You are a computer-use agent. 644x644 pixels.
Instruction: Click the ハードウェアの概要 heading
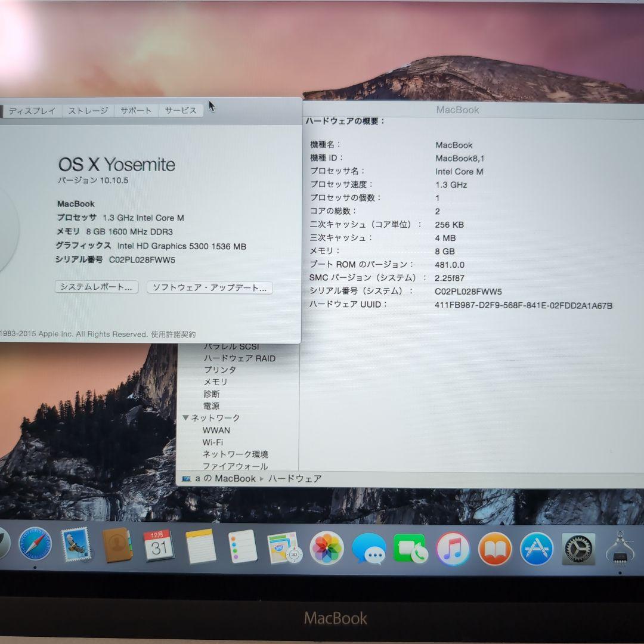pos(345,121)
